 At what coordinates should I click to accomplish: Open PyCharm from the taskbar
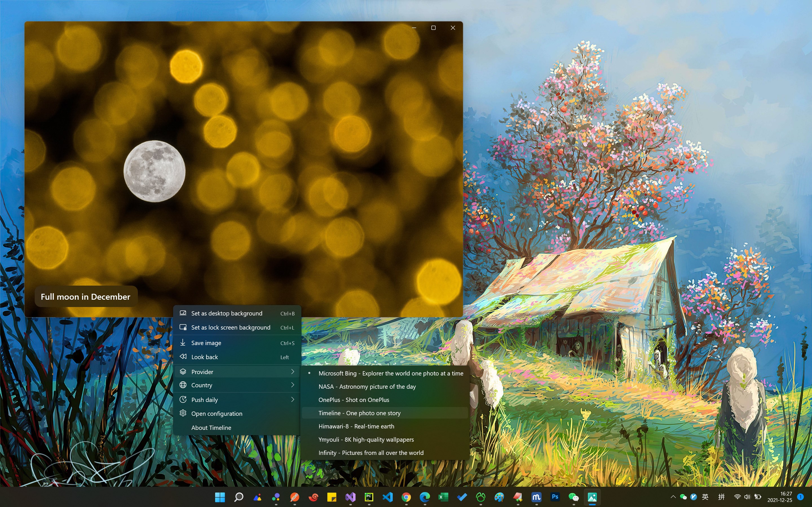point(369,497)
